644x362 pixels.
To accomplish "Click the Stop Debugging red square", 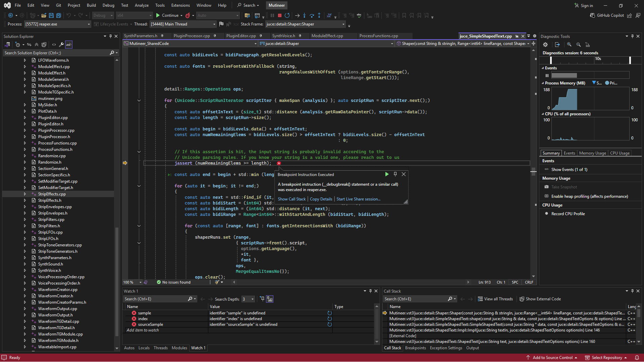I will coord(280,15).
